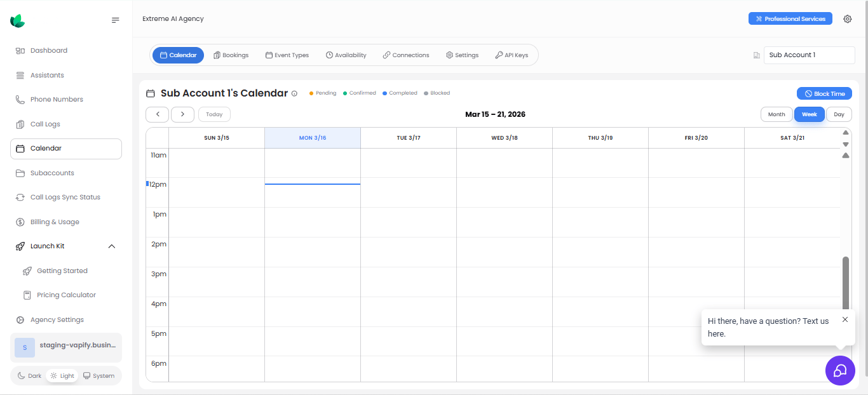Switch to the Event Types tab

[x=287, y=55]
